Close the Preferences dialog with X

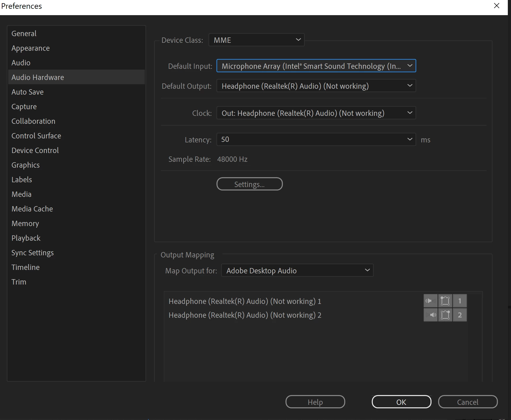tap(497, 6)
